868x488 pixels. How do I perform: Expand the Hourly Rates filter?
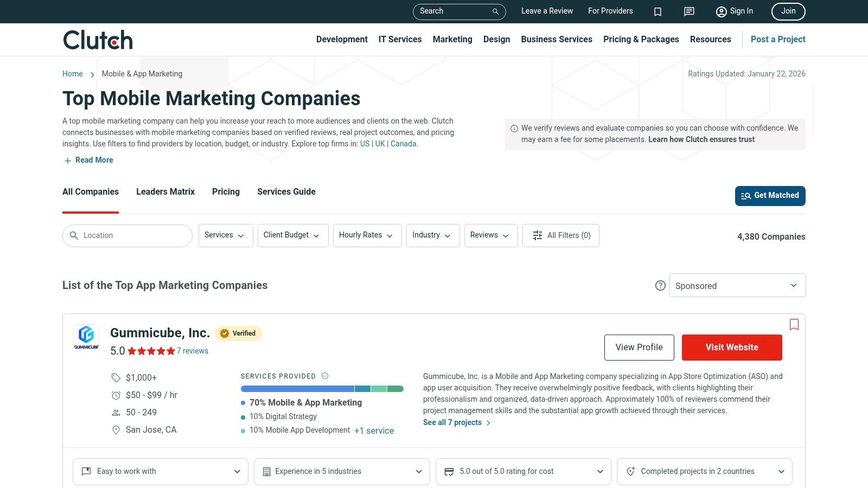[x=367, y=235]
